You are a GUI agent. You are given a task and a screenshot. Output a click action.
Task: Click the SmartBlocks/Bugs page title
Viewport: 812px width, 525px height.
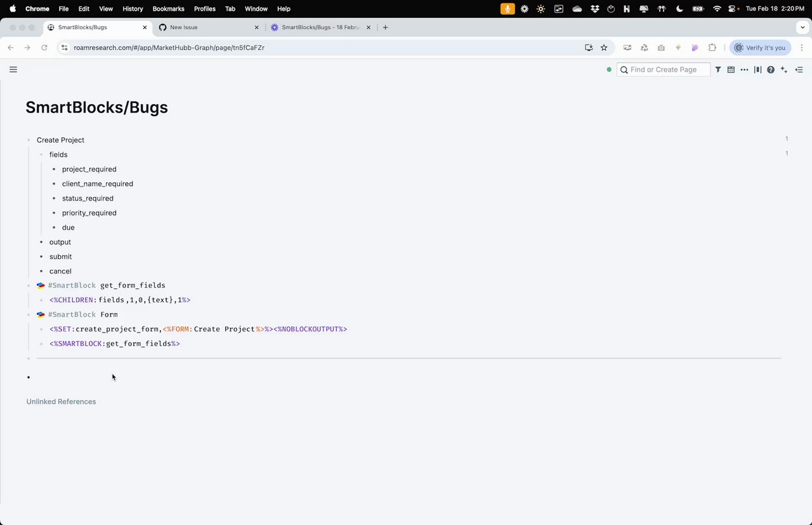[x=96, y=107]
